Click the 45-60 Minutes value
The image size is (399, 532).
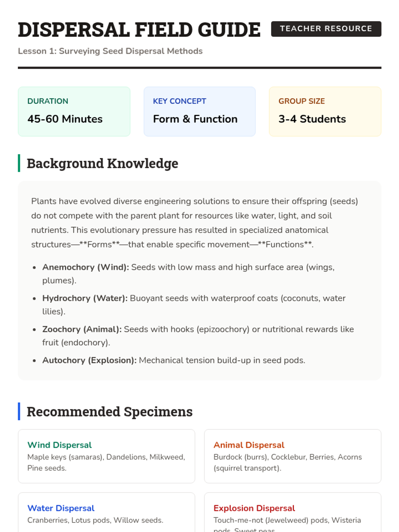pyautogui.click(x=65, y=119)
